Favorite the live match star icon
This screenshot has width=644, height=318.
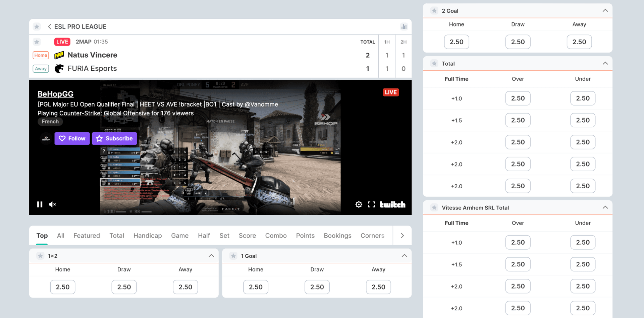tap(37, 42)
